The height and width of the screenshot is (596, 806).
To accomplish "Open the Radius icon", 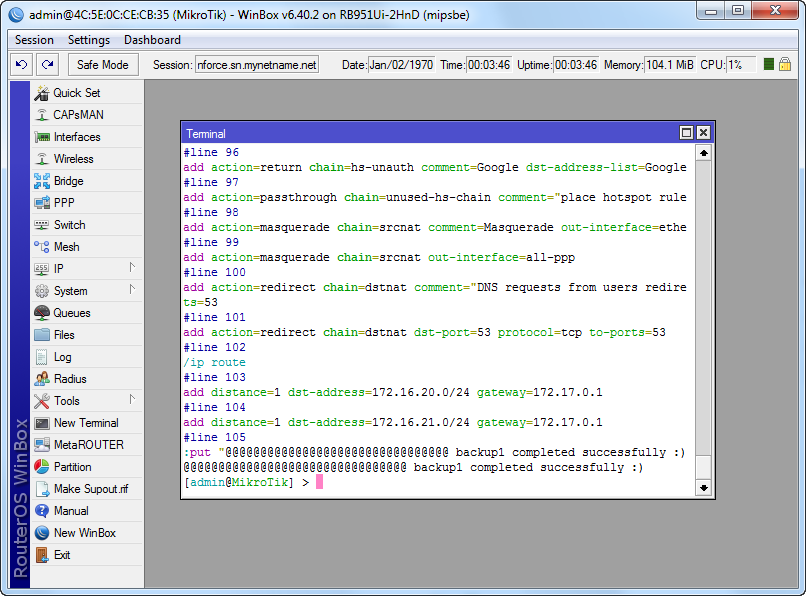I will [x=42, y=379].
